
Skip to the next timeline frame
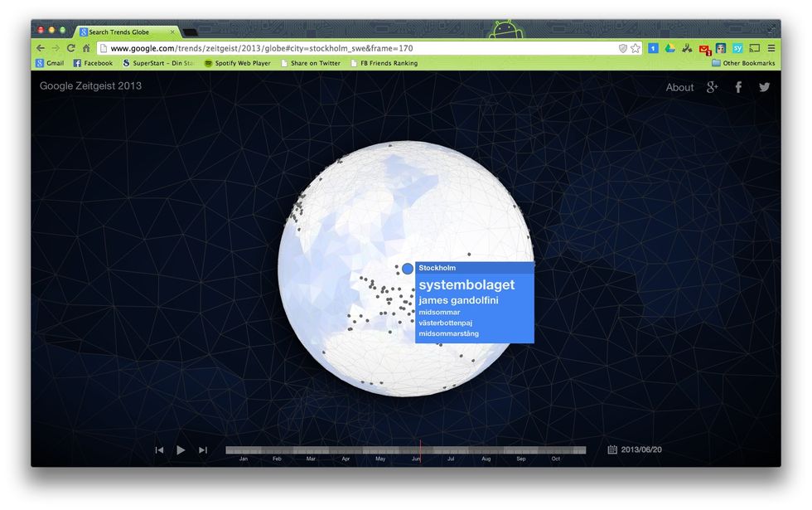(203, 449)
